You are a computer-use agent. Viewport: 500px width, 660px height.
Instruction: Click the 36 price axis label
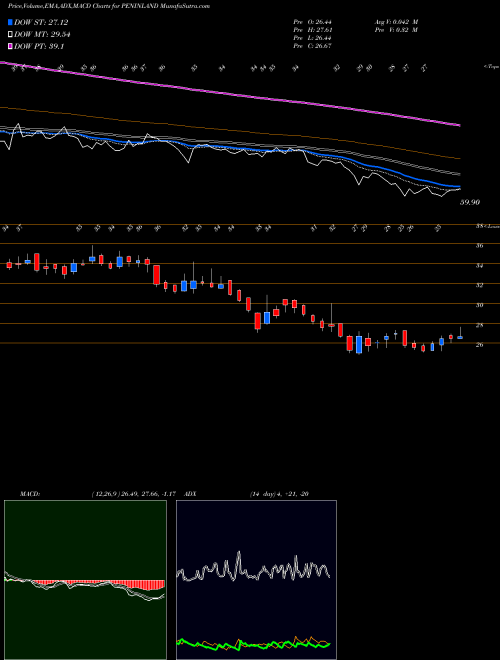point(479,245)
